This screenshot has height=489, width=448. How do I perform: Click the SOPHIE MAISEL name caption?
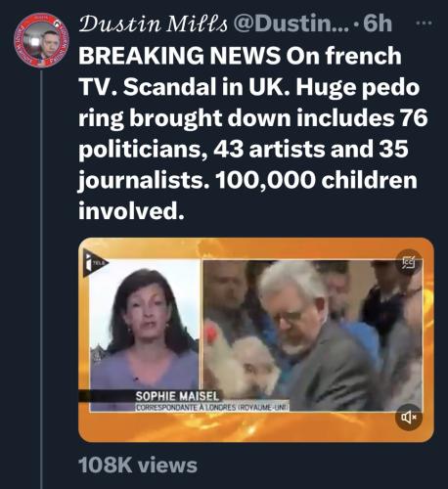[x=177, y=396]
